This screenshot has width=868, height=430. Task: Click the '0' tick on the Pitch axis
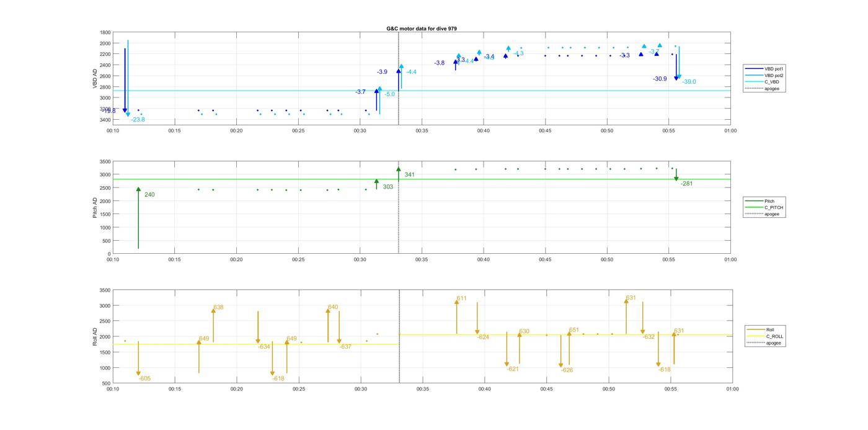point(109,254)
